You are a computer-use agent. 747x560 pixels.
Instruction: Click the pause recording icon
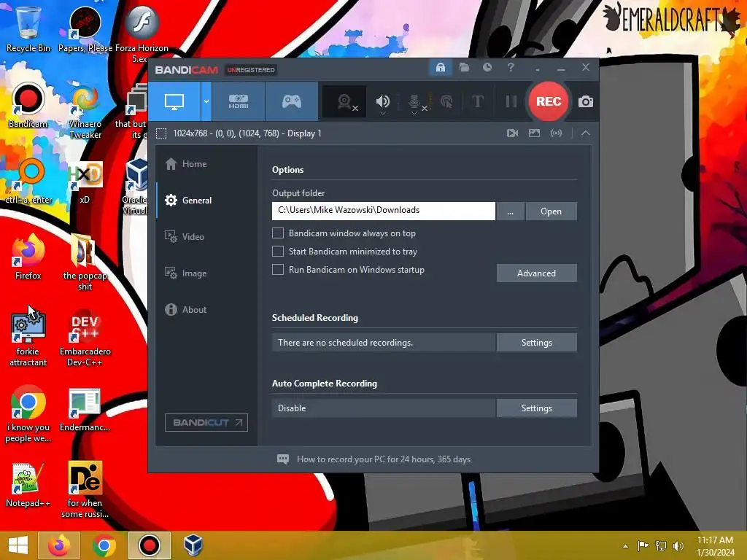point(511,101)
